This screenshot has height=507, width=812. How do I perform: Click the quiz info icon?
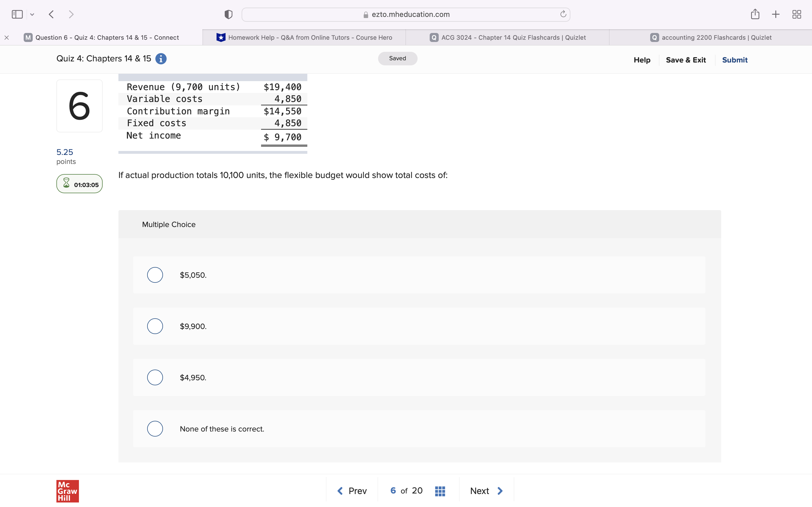161,59
